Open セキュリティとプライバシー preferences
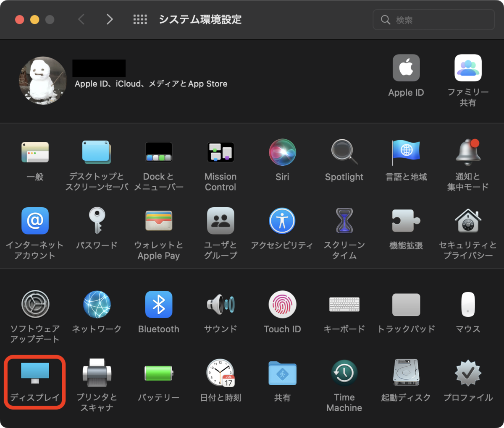The width and height of the screenshot is (504, 428). (x=468, y=221)
